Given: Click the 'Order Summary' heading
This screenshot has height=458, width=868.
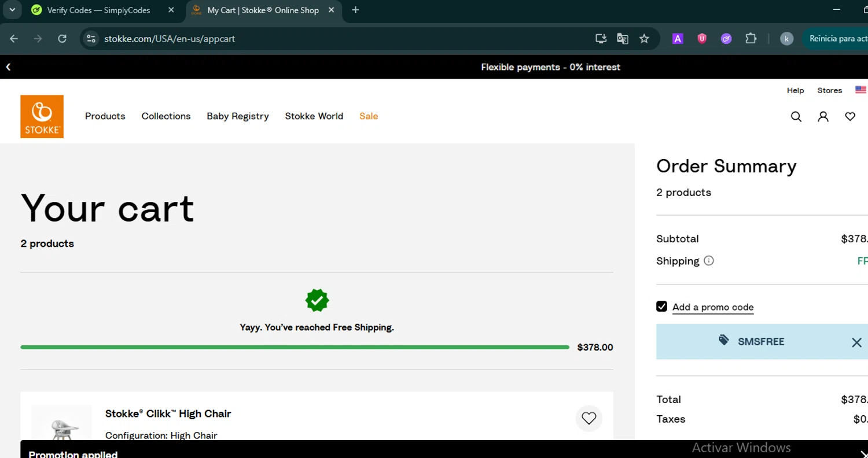Looking at the screenshot, I should point(727,167).
